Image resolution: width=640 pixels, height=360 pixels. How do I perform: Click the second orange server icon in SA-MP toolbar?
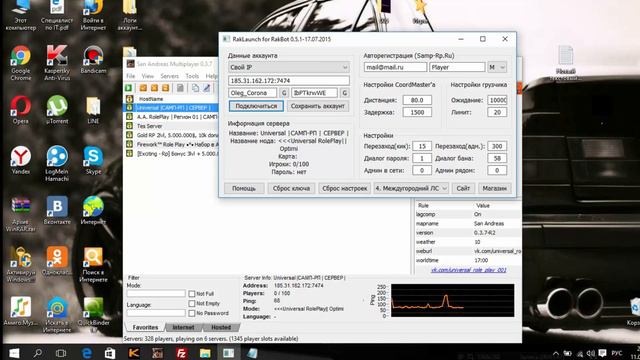(154, 88)
